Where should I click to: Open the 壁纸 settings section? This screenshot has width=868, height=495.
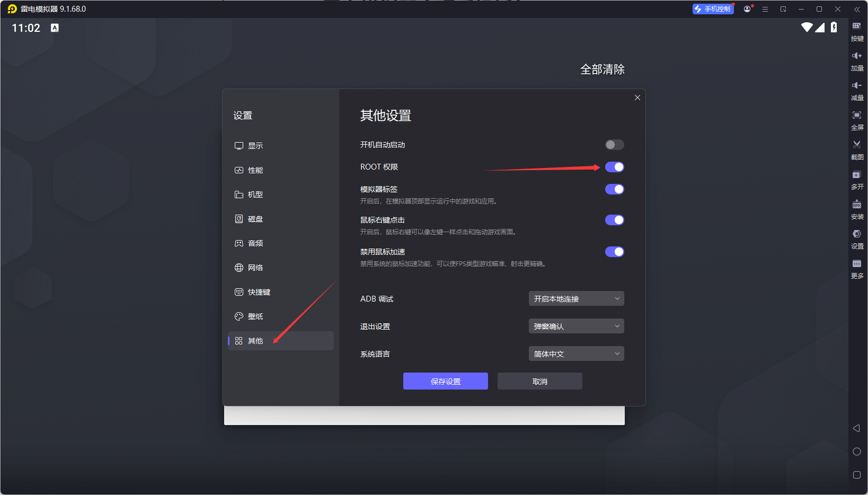pyautogui.click(x=281, y=316)
